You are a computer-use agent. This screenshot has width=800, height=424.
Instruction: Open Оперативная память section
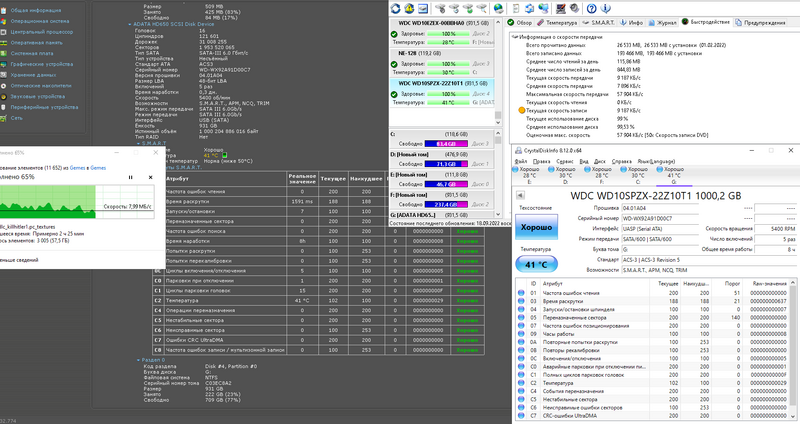coord(37,43)
